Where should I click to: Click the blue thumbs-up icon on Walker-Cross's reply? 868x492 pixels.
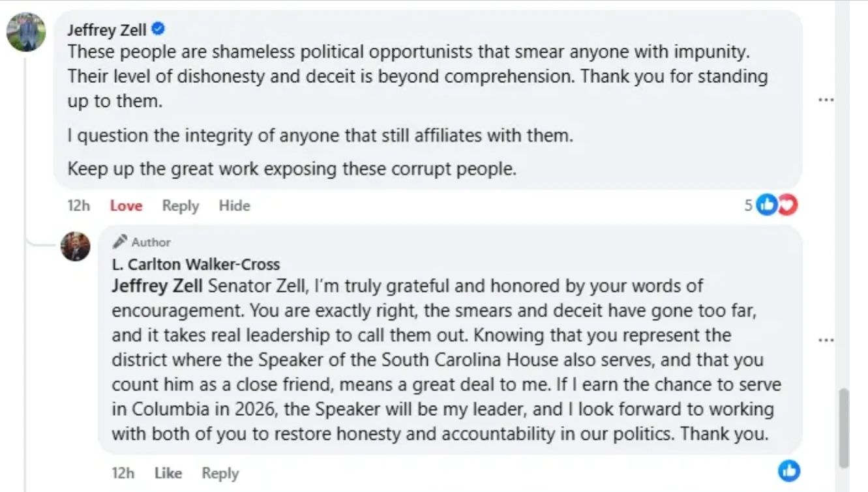pos(789,470)
